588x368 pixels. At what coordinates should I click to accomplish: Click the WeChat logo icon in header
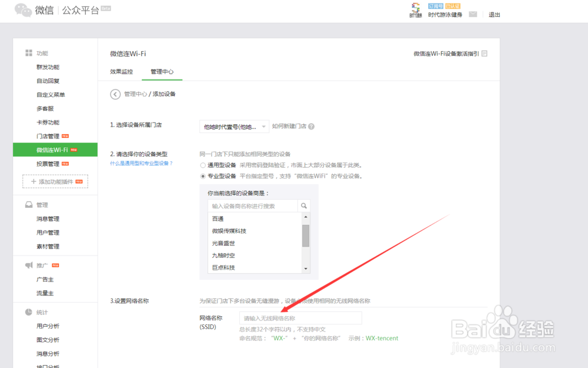[x=23, y=10]
